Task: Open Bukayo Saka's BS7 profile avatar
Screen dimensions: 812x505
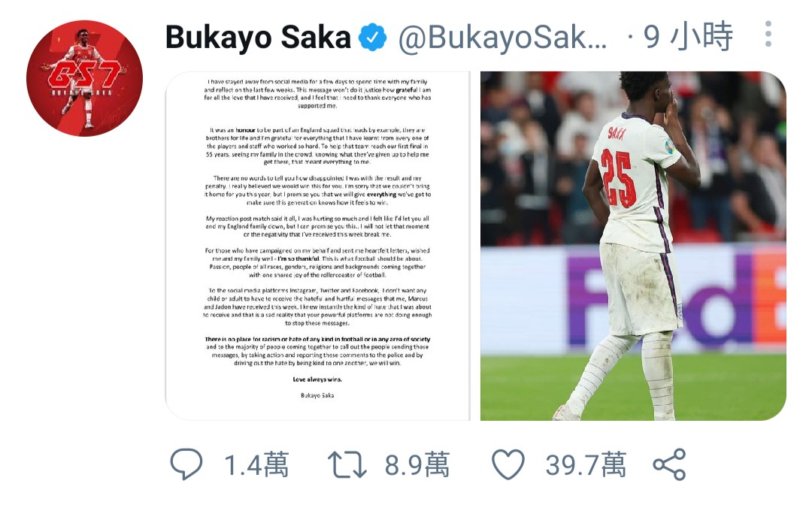Action: coord(84,78)
